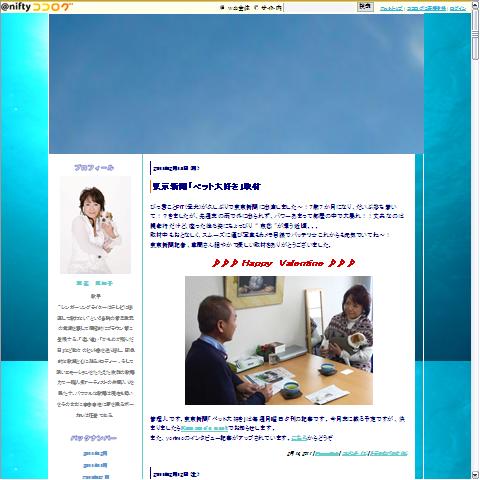Click the profile photo of woman with dog
Screen dimensions: 480x480
pos(95,225)
